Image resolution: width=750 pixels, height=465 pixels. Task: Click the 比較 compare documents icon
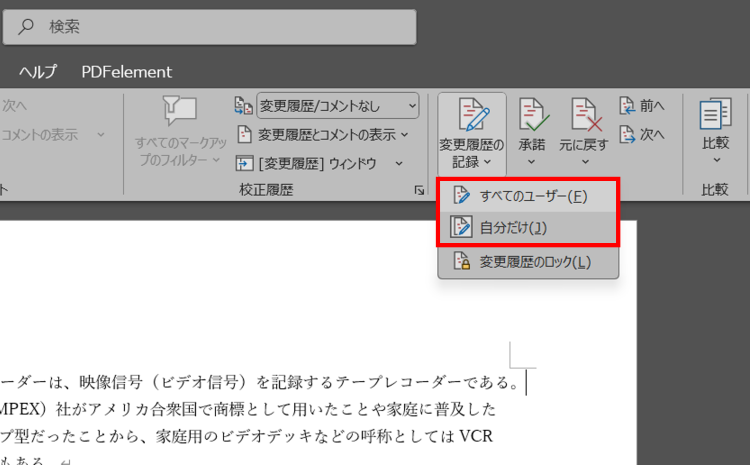click(x=716, y=114)
